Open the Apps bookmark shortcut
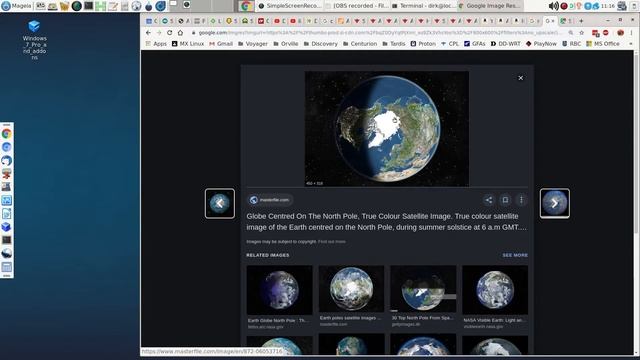The height and width of the screenshot is (360, 640). [156, 44]
